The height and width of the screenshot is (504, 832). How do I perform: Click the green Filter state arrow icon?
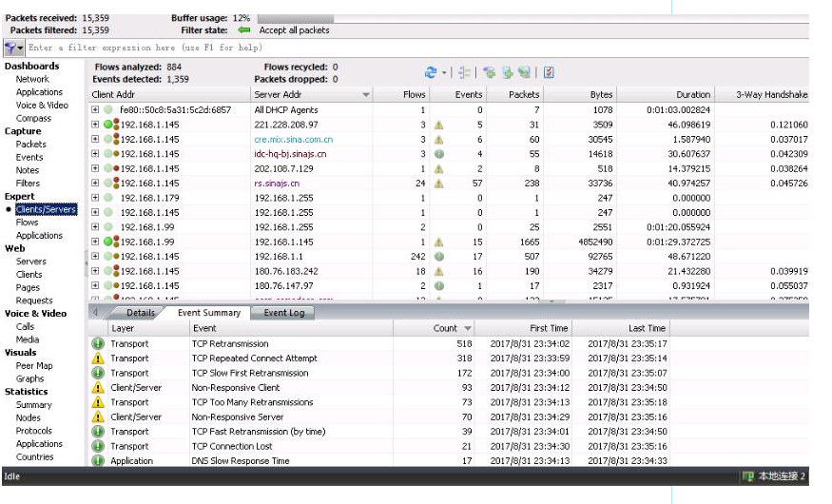point(244,30)
